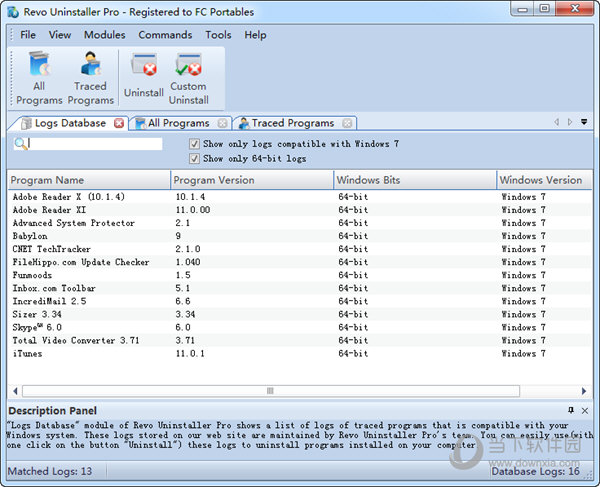Close the All Programs tab

[222, 123]
